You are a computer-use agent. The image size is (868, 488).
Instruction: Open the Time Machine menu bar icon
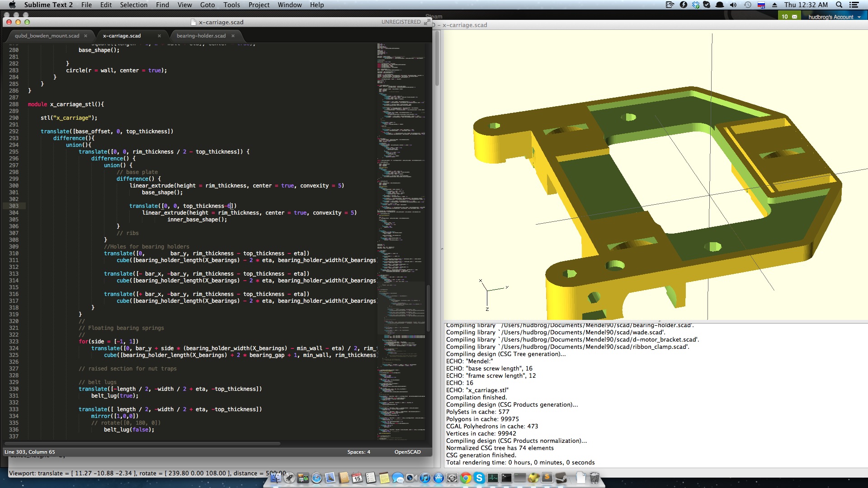point(748,5)
